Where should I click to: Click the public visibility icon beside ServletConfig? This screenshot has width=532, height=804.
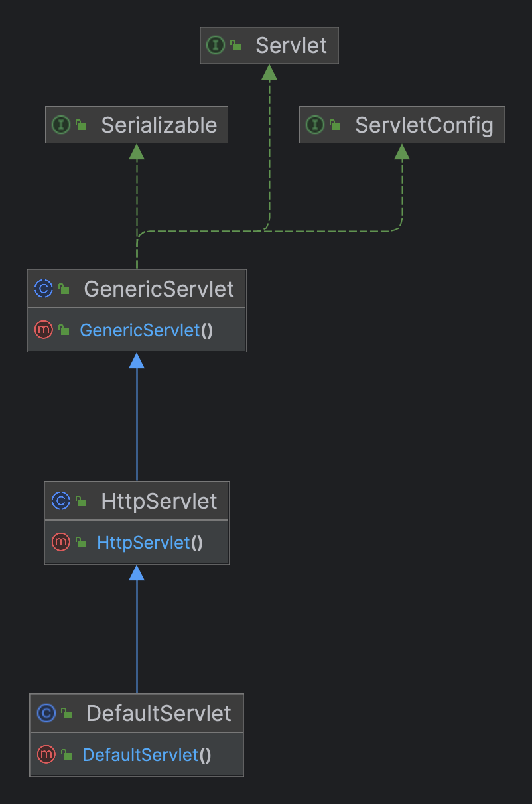(x=335, y=125)
